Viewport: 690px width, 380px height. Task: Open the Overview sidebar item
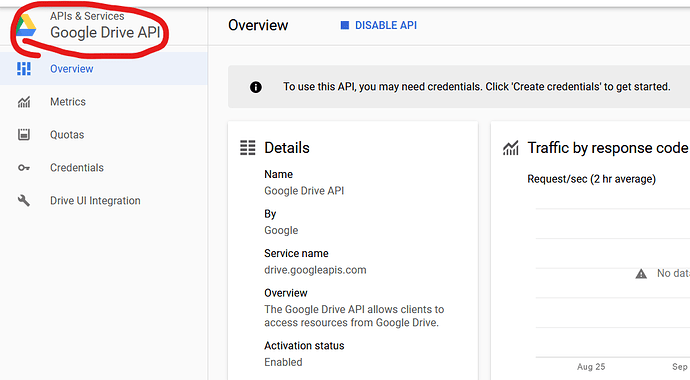click(x=104, y=69)
